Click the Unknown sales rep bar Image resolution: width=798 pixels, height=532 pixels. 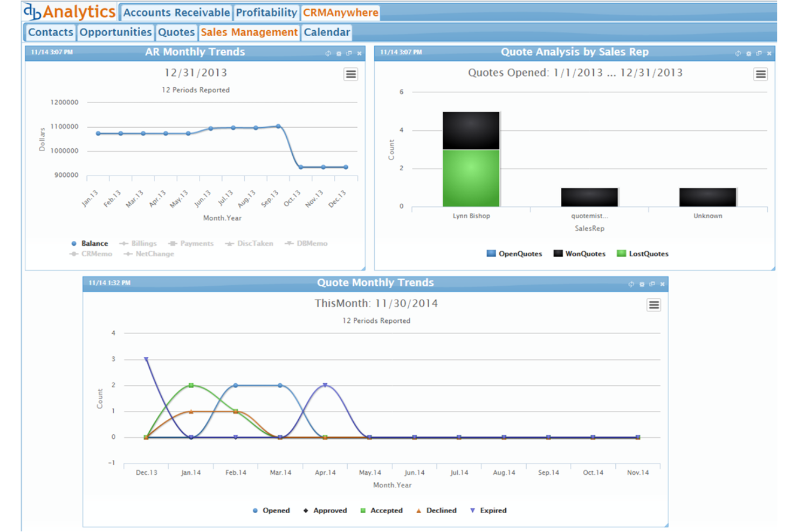[707, 197]
